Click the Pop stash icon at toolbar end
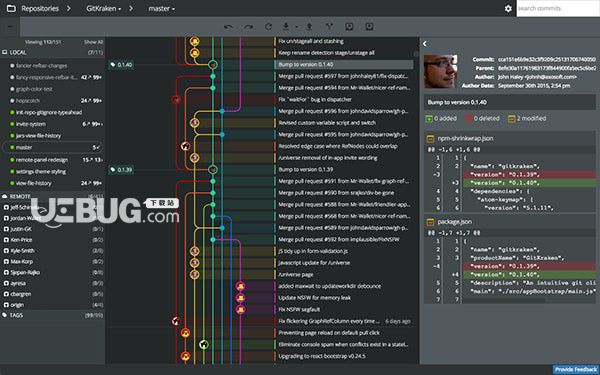 click(x=369, y=26)
